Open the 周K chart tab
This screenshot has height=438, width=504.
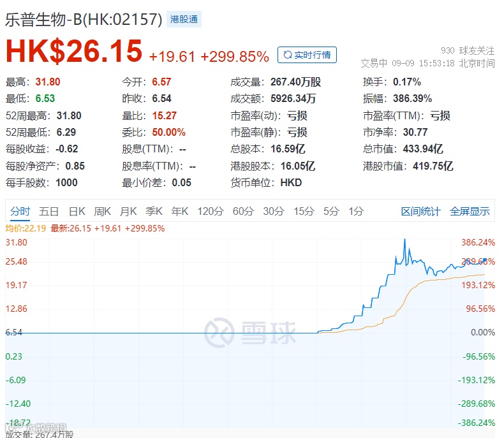[x=102, y=211]
